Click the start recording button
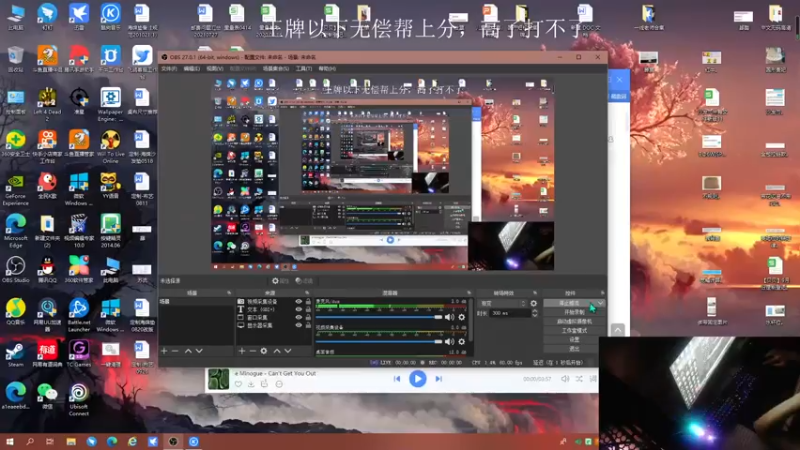 tap(574, 312)
